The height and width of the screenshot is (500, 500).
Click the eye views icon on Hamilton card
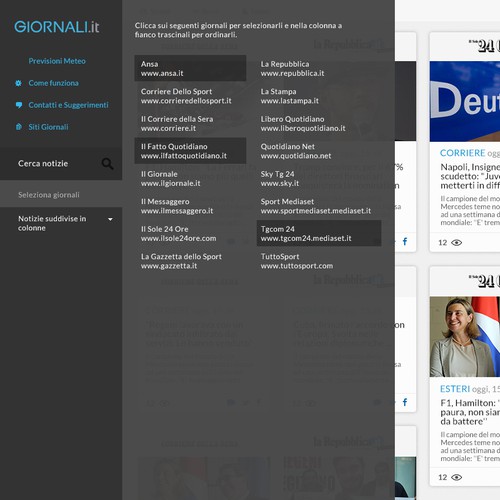point(456,477)
